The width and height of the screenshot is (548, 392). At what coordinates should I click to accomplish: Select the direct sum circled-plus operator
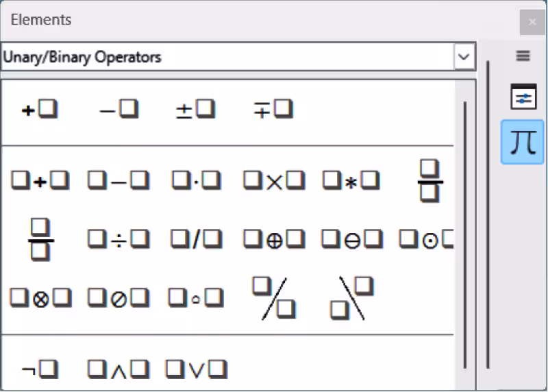point(274,240)
